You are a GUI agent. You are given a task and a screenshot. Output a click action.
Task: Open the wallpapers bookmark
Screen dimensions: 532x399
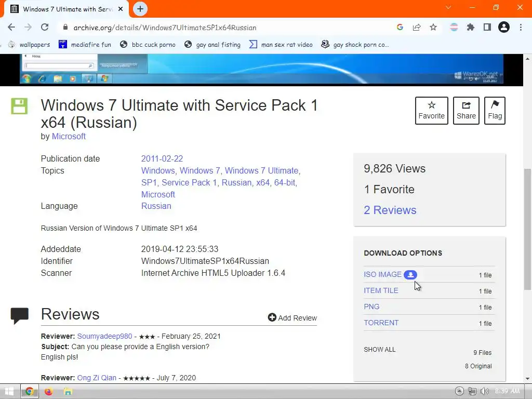point(29,45)
